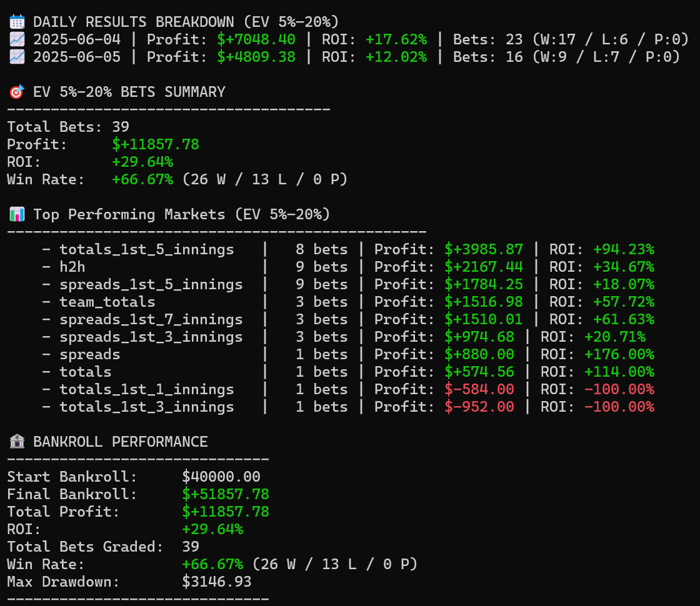Click totals_1st_1_innings market name
The height and width of the screenshot is (606, 700).
click(147, 389)
